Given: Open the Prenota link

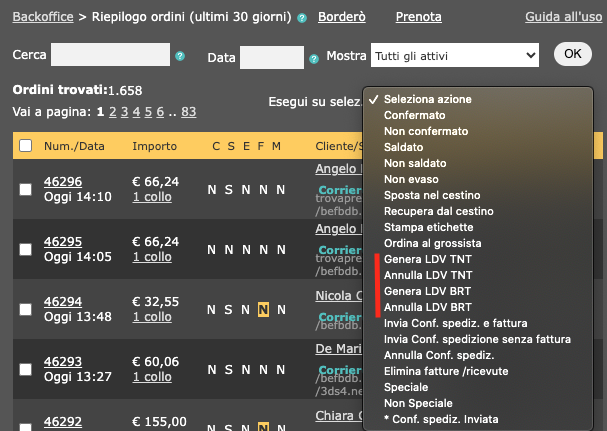Looking at the screenshot, I should tap(418, 17).
